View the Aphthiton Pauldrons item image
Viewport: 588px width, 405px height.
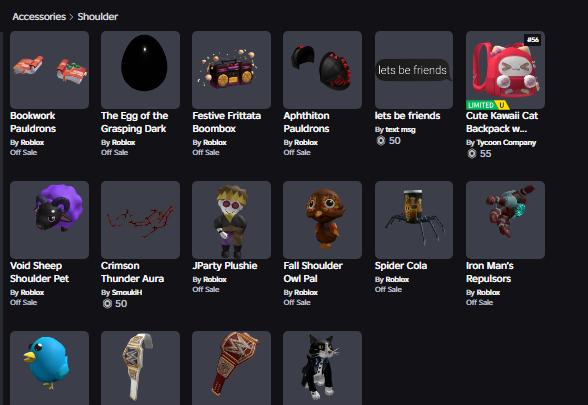click(322, 70)
